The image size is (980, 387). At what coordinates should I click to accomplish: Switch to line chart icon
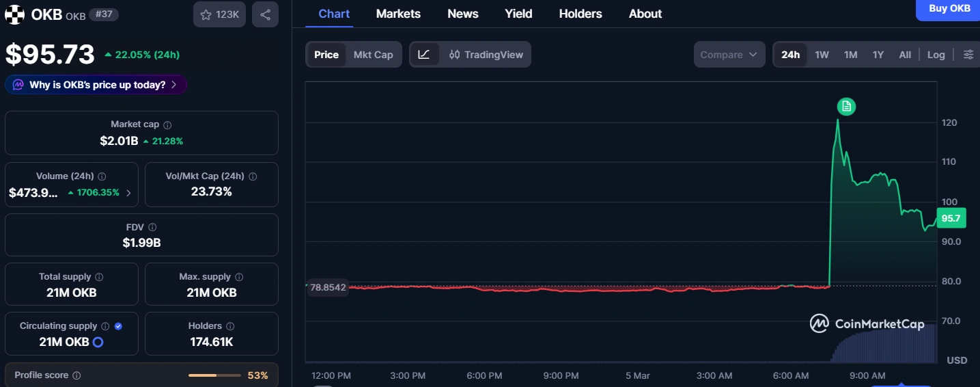click(424, 55)
